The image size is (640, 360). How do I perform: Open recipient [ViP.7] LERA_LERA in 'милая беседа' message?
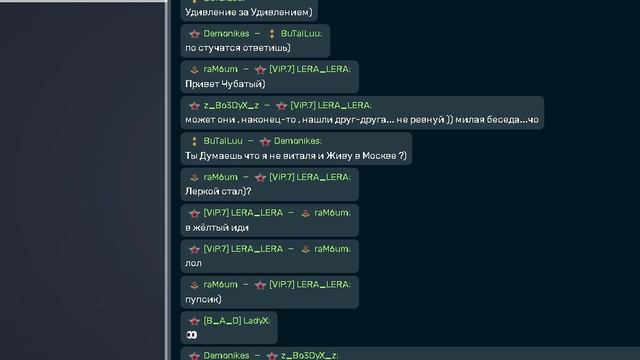[x=331, y=105]
